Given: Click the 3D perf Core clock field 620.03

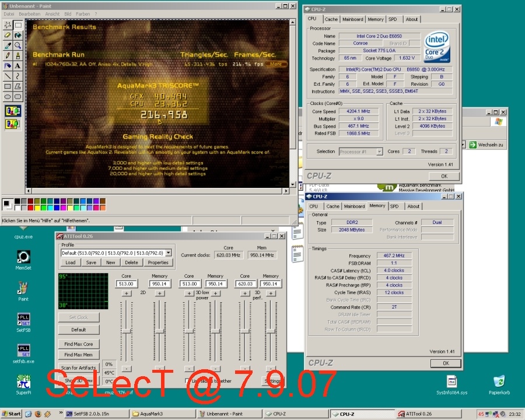Looking at the screenshot, I should (246, 283).
